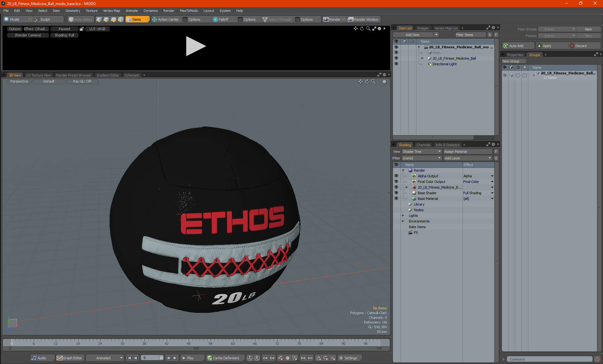603x364 pixels.
Task: Select Vertices selection mode cube icon
Action: tap(99, 19)
